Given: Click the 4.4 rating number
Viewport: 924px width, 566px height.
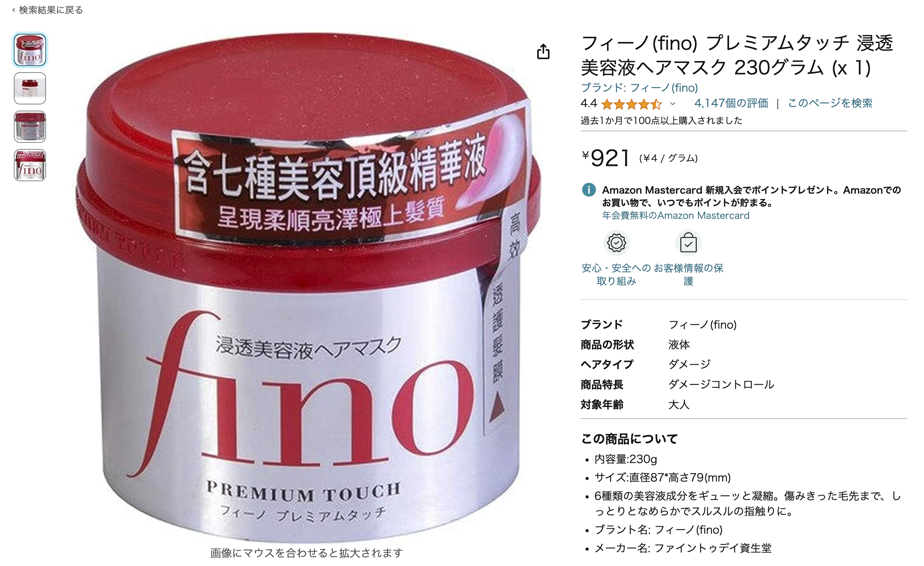Looking at the screenshot, I should click(x=589, y=103).
